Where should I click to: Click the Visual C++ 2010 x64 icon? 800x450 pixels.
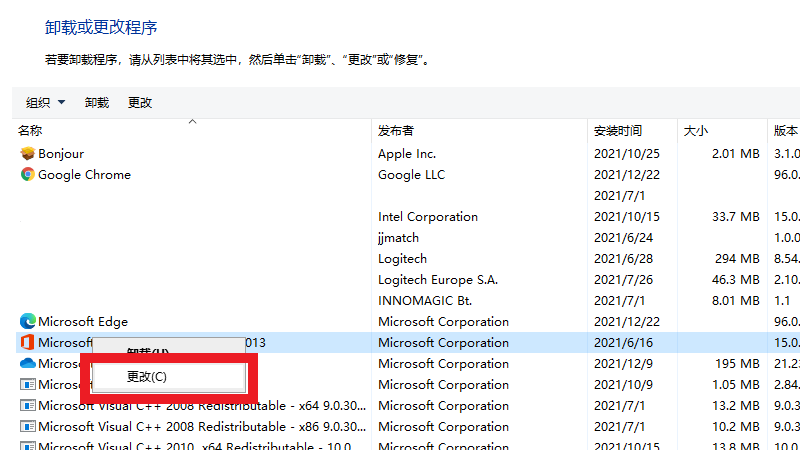[28, 446]
